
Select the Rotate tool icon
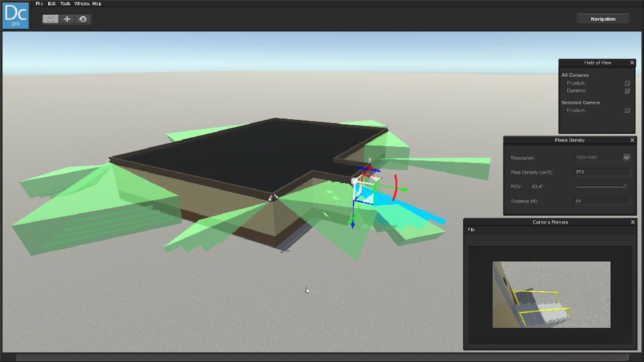[x=83, y=19]
